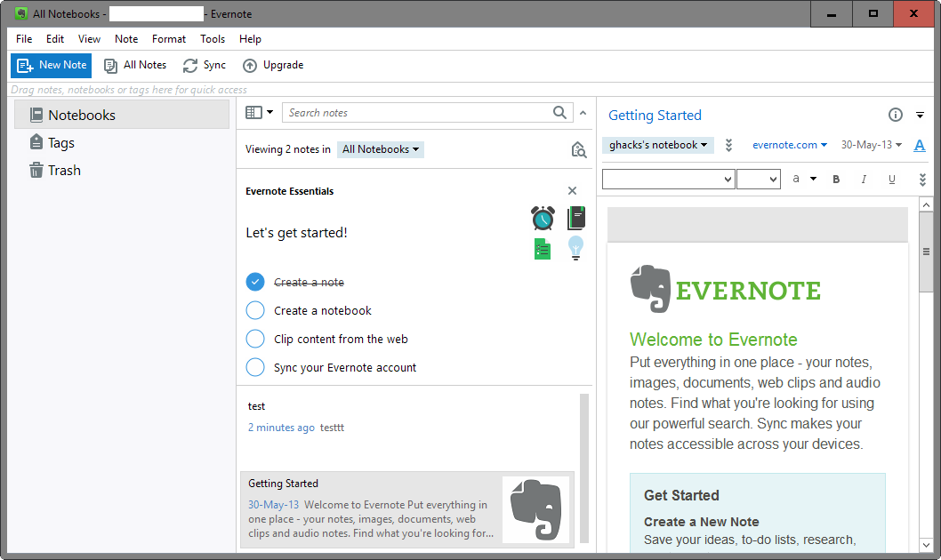This screenshot has height=560, width=941.
Task: Open the font size combo box
Action: [x=758, y=179]
